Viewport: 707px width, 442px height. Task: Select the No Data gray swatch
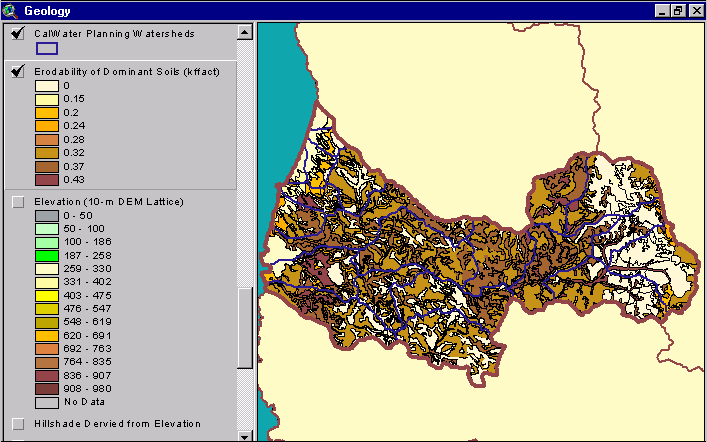pos(47,402)
